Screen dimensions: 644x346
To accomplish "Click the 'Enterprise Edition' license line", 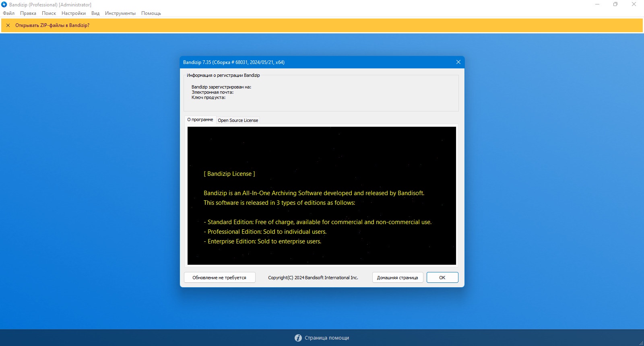I will tap(262, 241).
